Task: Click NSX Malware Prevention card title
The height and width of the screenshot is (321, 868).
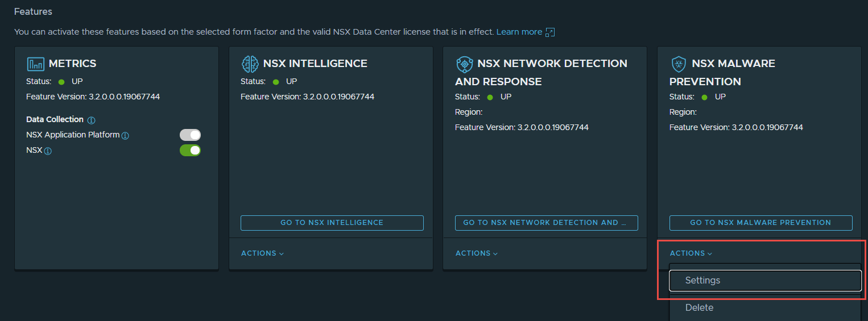Action: [x=722, y=72]
